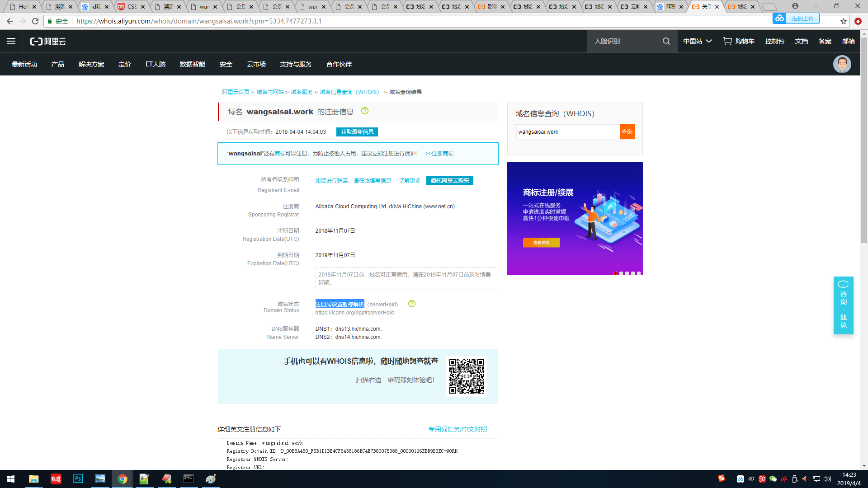The width and height of the screenshot is (868, 488).
Task: Click the QR code image
Action: click(467, 376)
